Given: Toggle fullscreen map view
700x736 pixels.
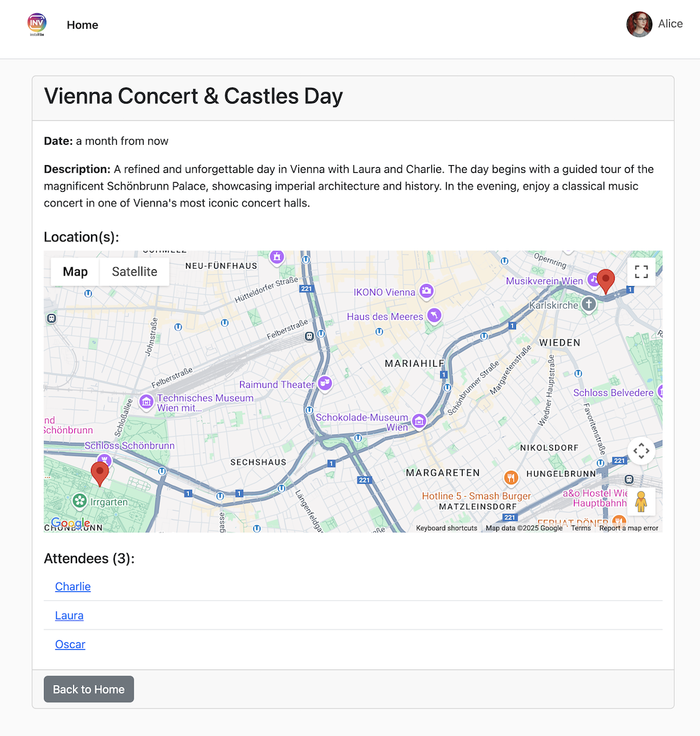Looking at the screenshot, I should click(641, 272).
